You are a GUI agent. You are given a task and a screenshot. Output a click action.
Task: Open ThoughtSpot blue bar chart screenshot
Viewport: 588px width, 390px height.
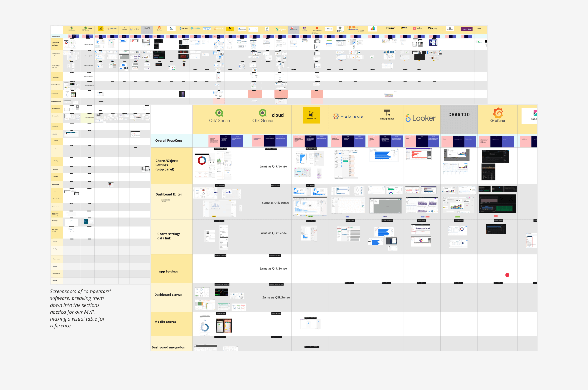pos(384,155)
